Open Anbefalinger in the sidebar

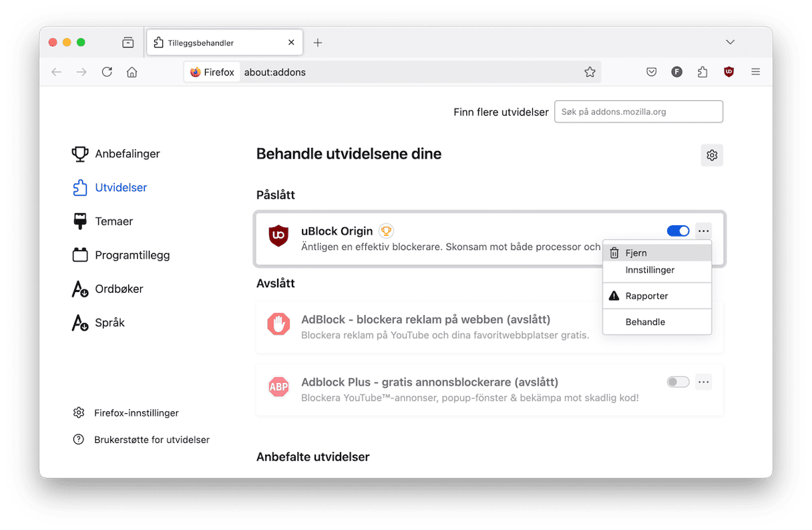click(x=116, y=154)
